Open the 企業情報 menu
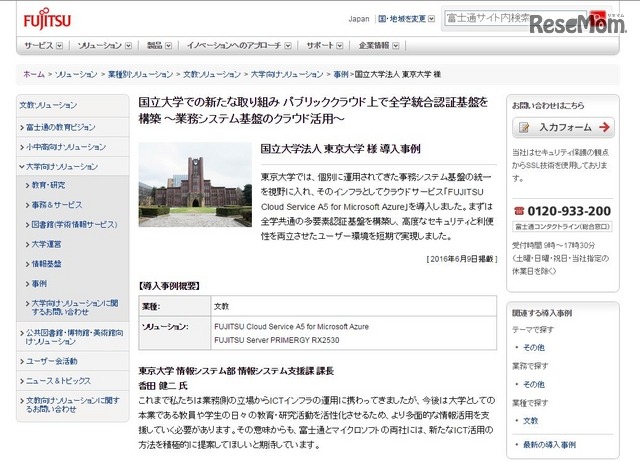640x461 pixels. [x=378, y=45]
